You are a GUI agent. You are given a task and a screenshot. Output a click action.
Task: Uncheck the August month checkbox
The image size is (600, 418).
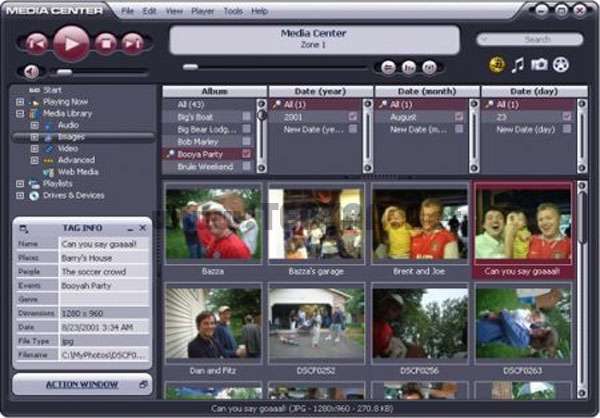[459, 116]
